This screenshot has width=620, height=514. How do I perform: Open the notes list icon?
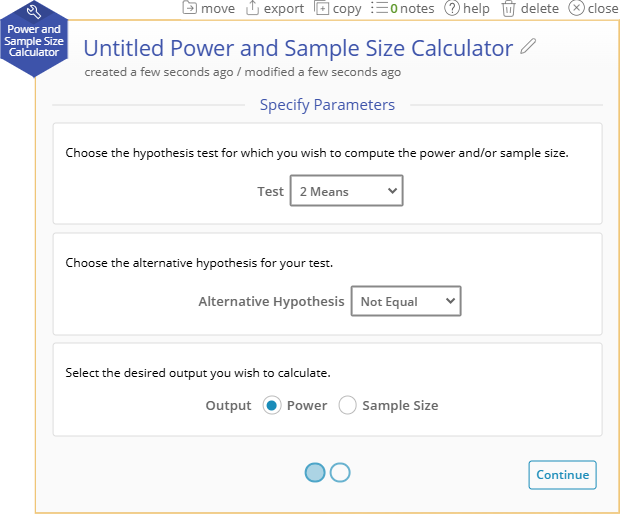pyautogui.click(x=380, y=8)
